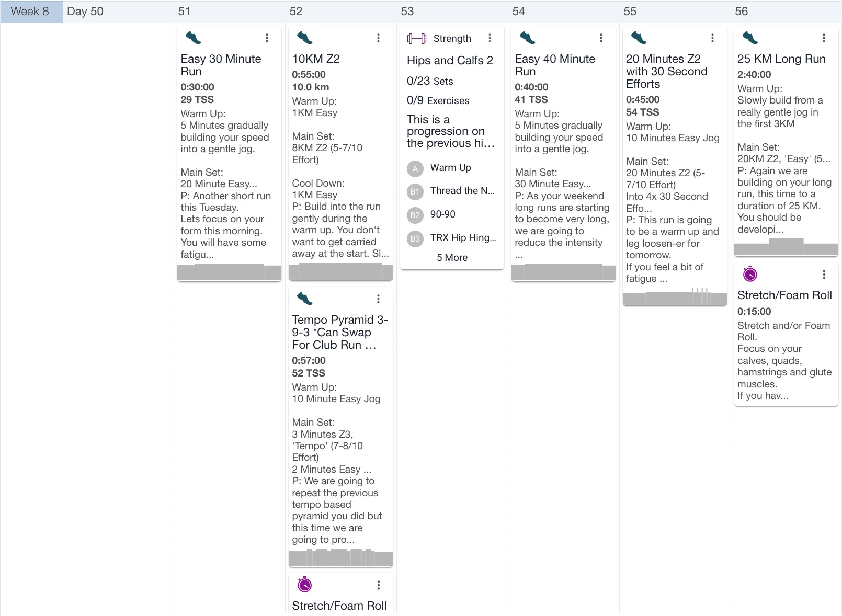Click the shoe icon on Easy 40 Minute Run

[527, 38]
